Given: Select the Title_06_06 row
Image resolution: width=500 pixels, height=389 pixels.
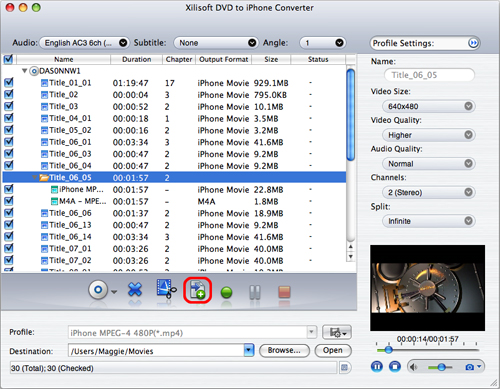Looking at the screenshot, I should (174, 213).
